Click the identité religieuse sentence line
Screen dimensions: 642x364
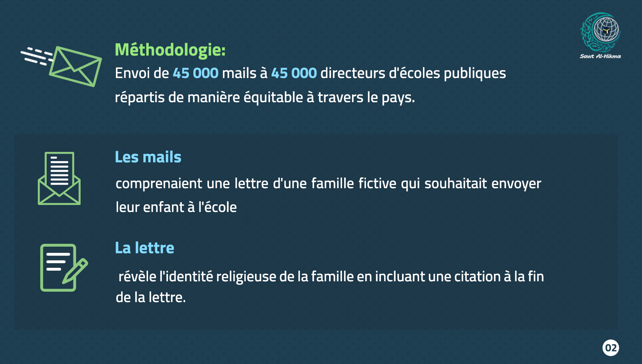(331, 277)
